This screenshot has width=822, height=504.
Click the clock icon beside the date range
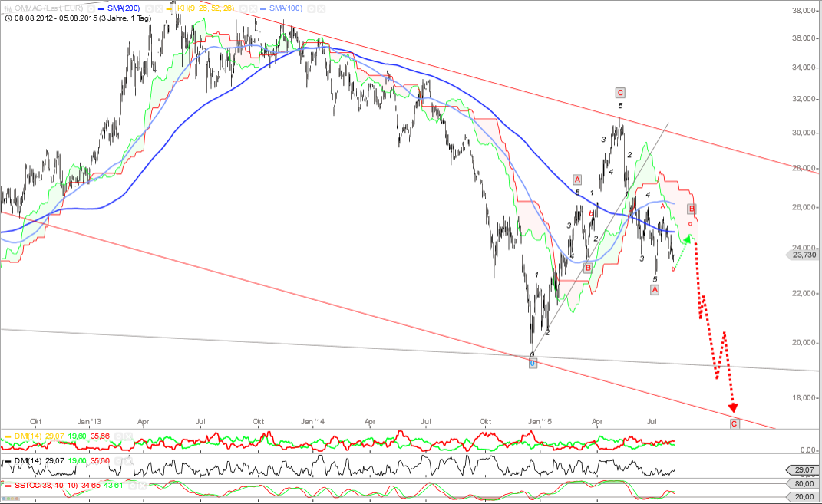point(8,17)
